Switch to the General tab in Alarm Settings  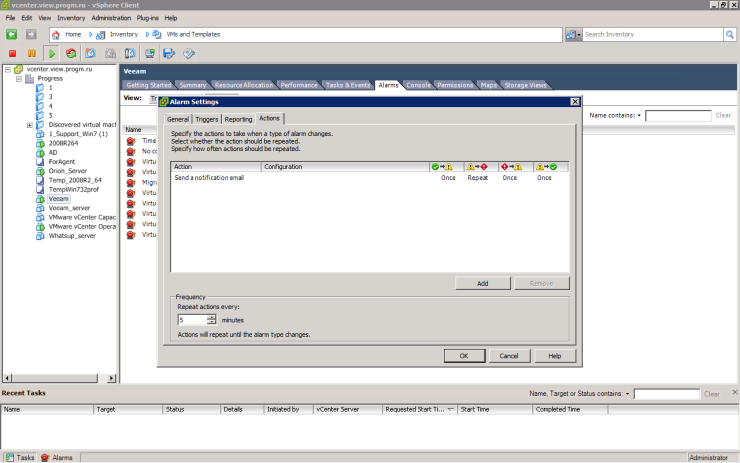[x=178, y=119]
